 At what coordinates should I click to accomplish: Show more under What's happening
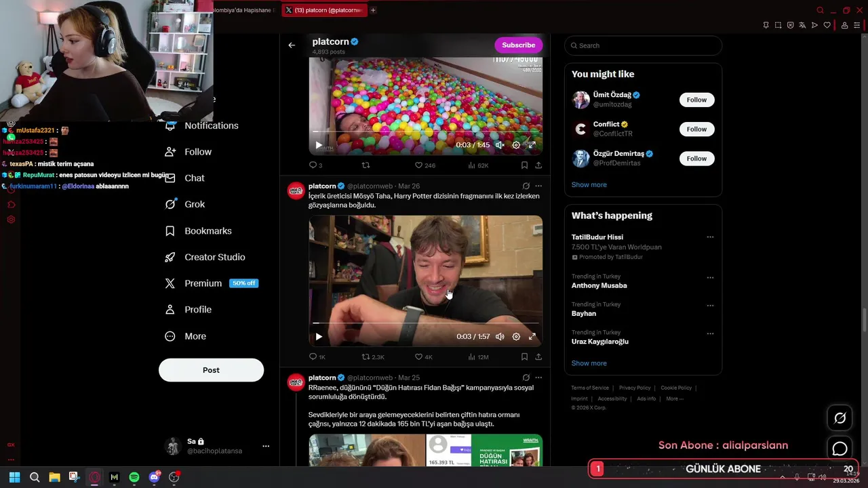(589, 363)
